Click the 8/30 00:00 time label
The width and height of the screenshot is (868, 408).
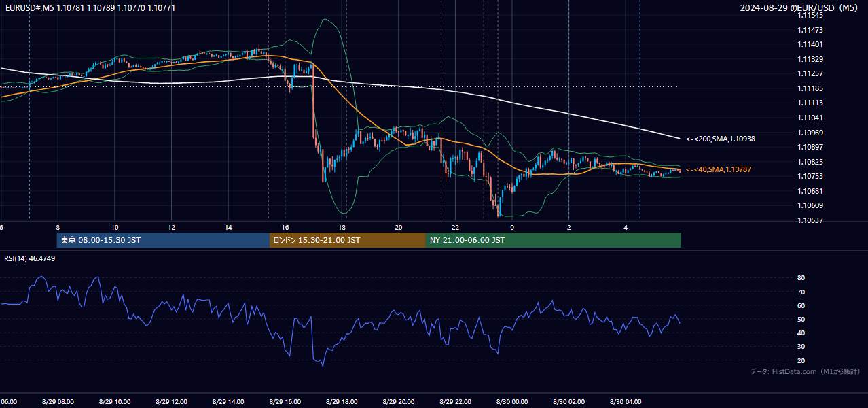pos(512,402)
